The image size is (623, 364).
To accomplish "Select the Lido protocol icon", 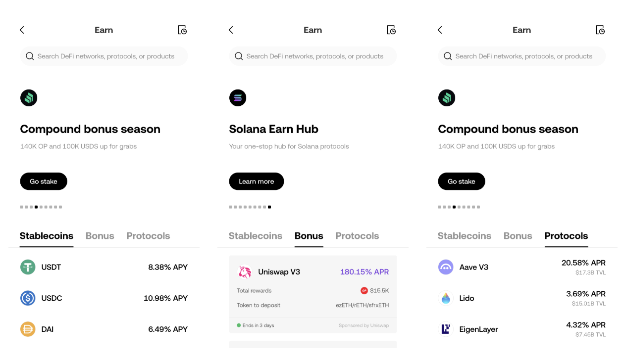I will 446,298.
